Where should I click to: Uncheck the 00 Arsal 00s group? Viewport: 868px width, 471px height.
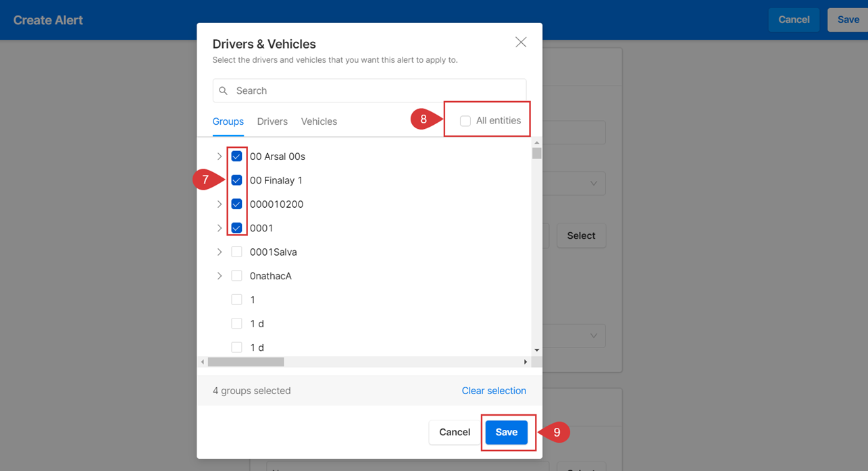[236, 156]
